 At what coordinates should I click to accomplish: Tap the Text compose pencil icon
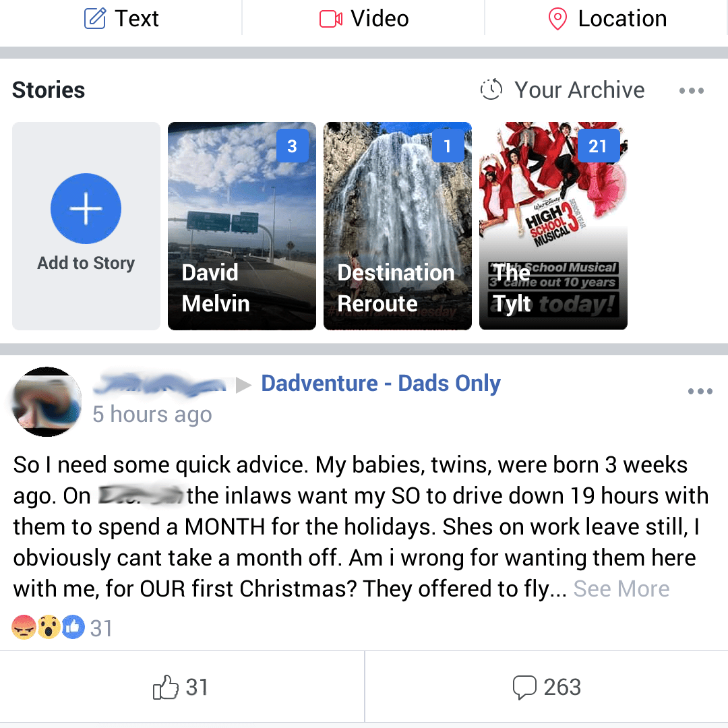click(x=95, y=19)
